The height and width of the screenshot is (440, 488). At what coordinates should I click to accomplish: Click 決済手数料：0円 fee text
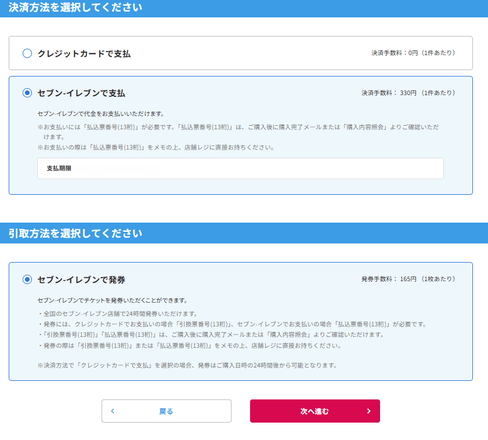pos(413,53)
